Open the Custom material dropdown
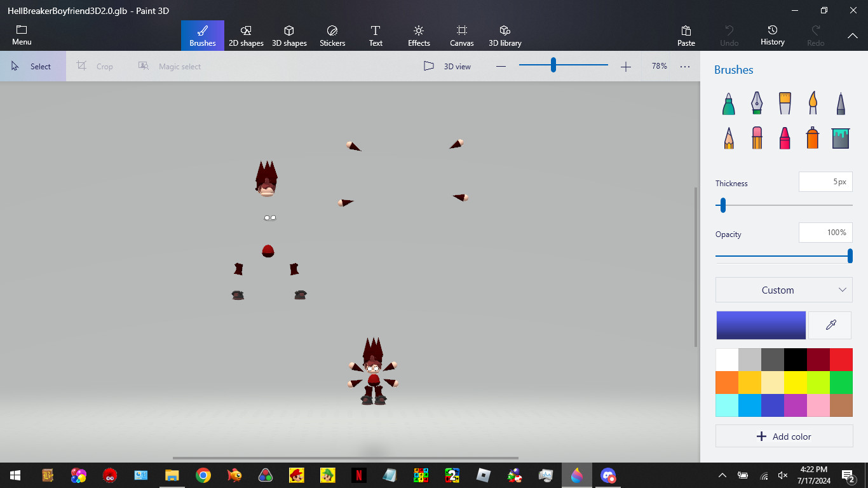Image resolution: width=868 pixels, height=488 pixels. 784,290
